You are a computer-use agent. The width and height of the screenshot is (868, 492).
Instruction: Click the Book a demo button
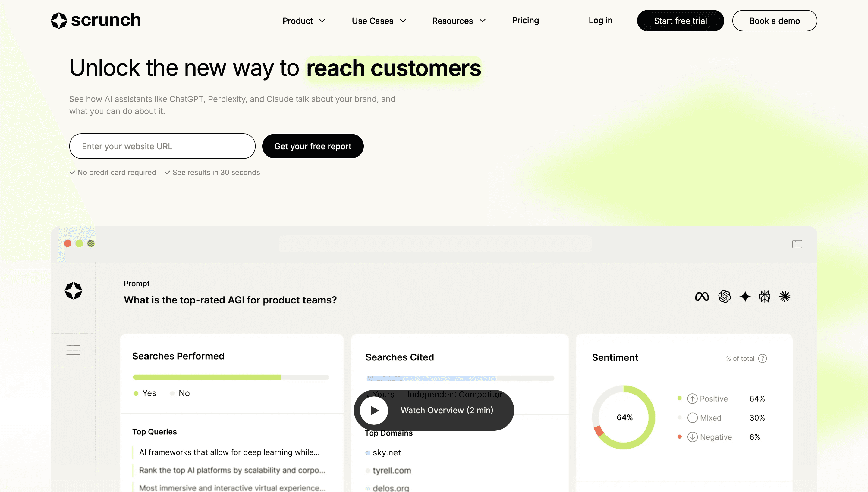pos(775,21)
